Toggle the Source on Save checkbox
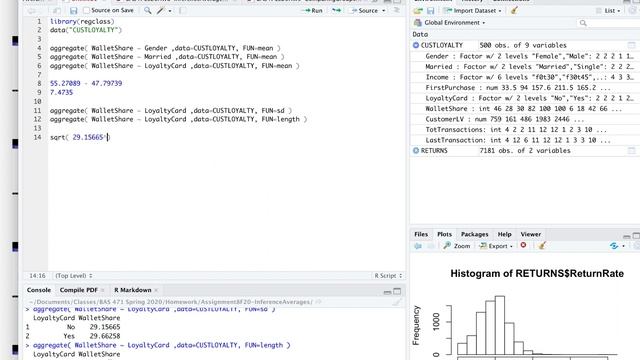Screen dimensions: 640x360 click(x=86, y=10)
